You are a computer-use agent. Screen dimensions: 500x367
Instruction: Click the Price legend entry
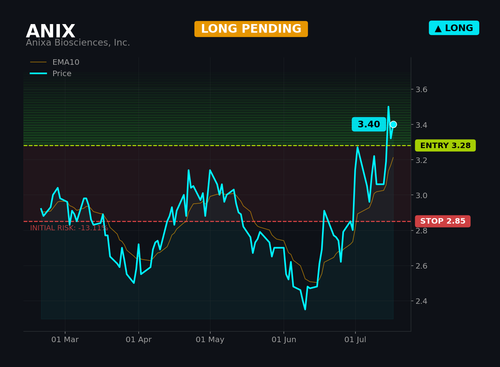(x=51, y=73)
